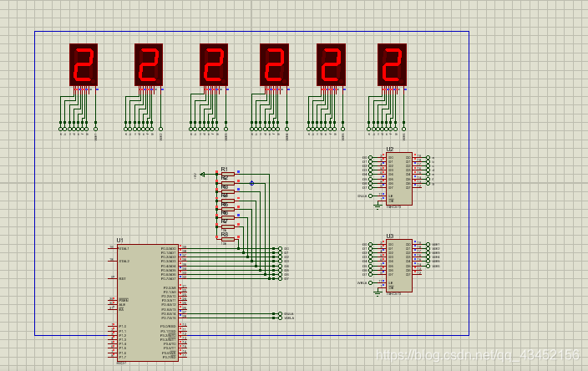Click resistor R1 in the pull-up array
588x371 pixels.
[228, 174]
